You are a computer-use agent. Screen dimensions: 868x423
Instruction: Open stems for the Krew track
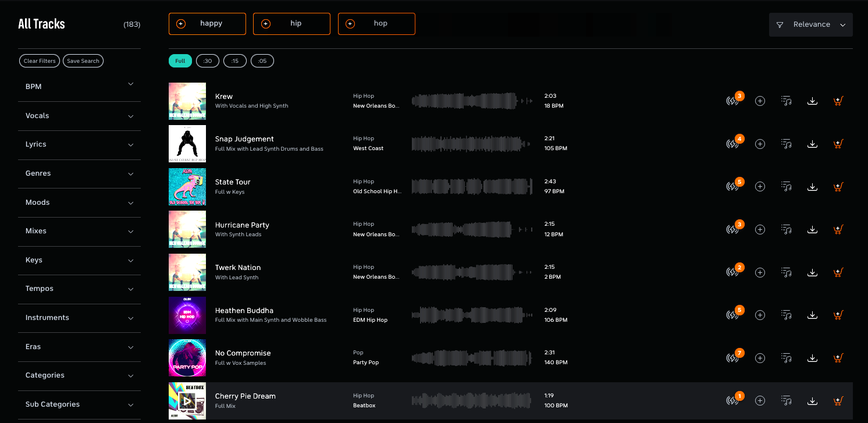(733, 101)
